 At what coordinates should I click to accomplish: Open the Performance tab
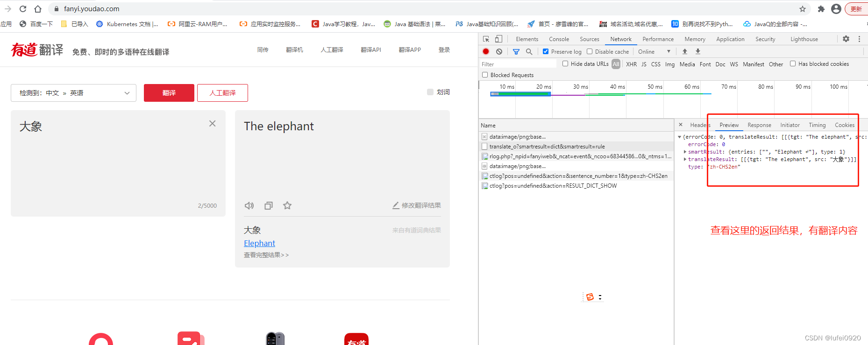tap(658, 39)
